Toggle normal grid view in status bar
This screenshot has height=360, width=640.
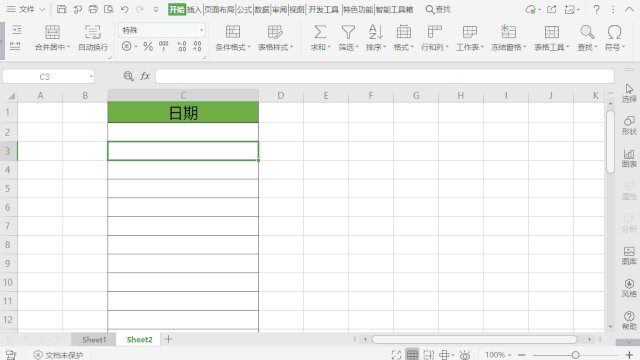(x=412, y=355)
